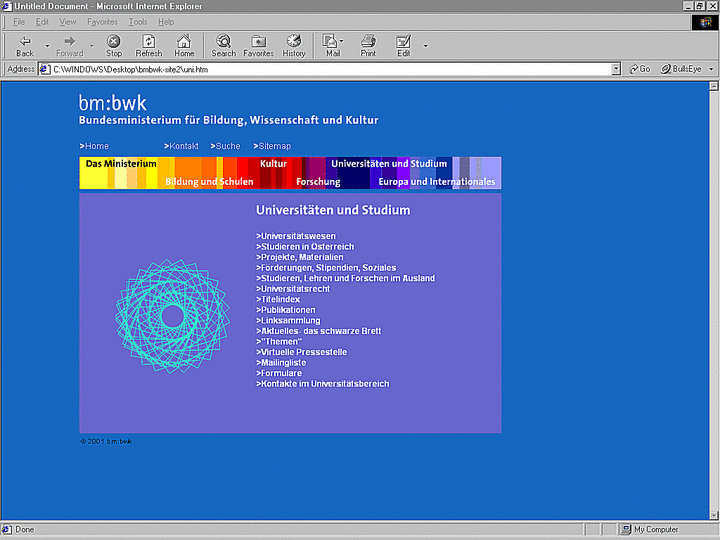The height and width of the screenshot is (540, 720).
Task: Click the >Suche link
Action: (225, 146)
